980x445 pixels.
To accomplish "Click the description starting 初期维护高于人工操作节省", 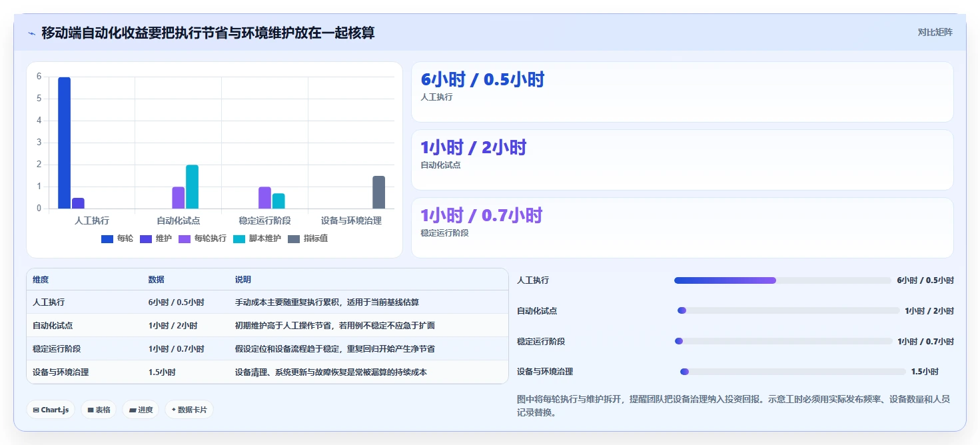I will click(x=334, y=326).
